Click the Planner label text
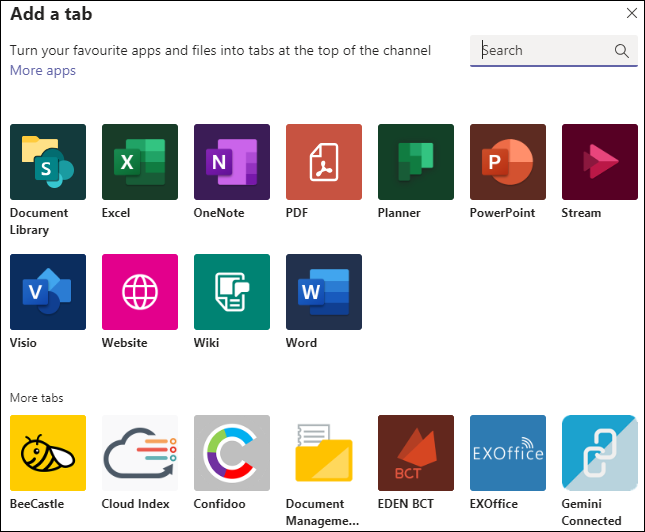 (x=399, y=213)
